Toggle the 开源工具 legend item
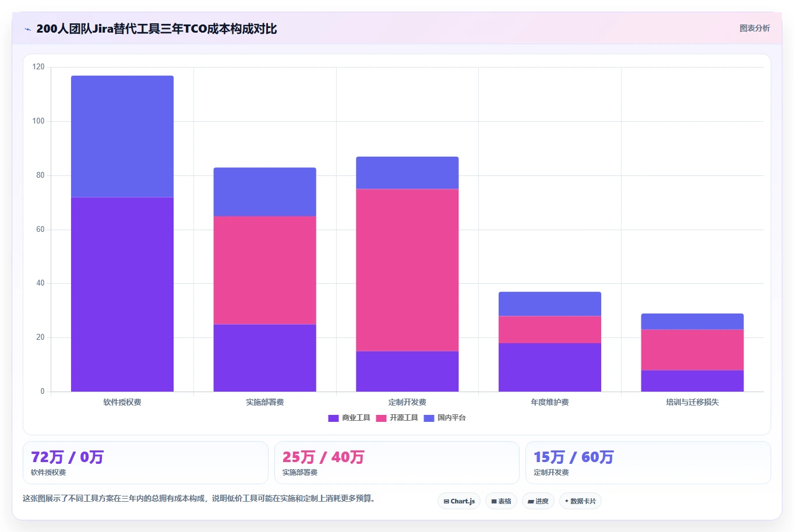The width and height of the screenshot is (794, 532). (397, 418)
